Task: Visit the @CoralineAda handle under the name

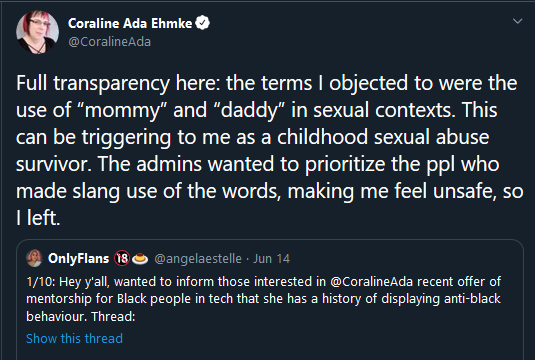Action: [109, 42]
